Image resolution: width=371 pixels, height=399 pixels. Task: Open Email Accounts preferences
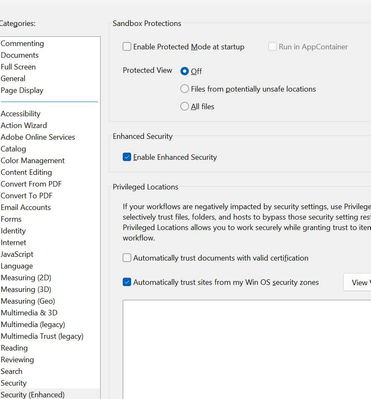[26, 207]
